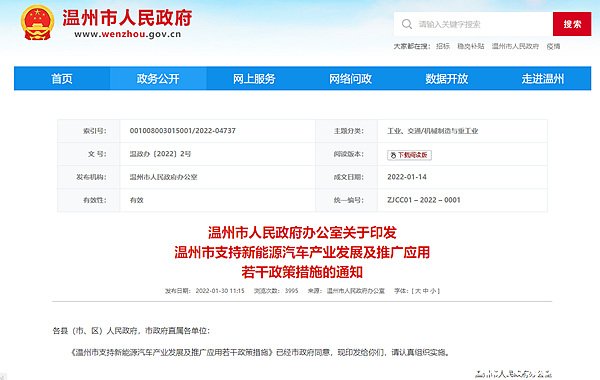600x380 pixels.
Task: Open the 网络问政 navigation tab
Action: pyautogui.click(x=351, y=78)
